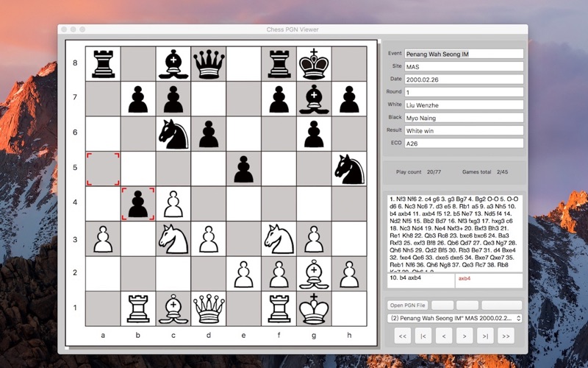
Task: Open the game selection dropdown
Action: [x=454, y=318]
